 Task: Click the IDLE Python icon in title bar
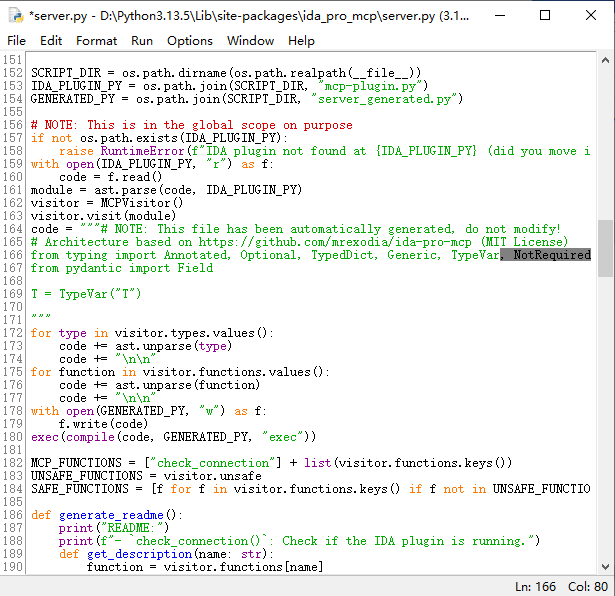tap(14, 15)
